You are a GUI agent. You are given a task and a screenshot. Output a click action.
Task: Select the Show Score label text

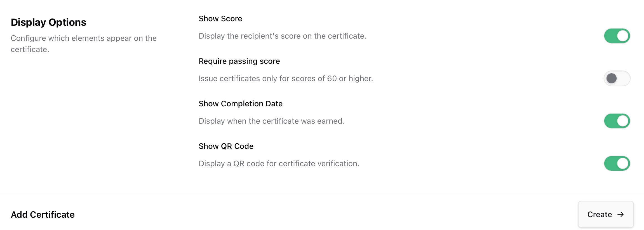point(220,18)
